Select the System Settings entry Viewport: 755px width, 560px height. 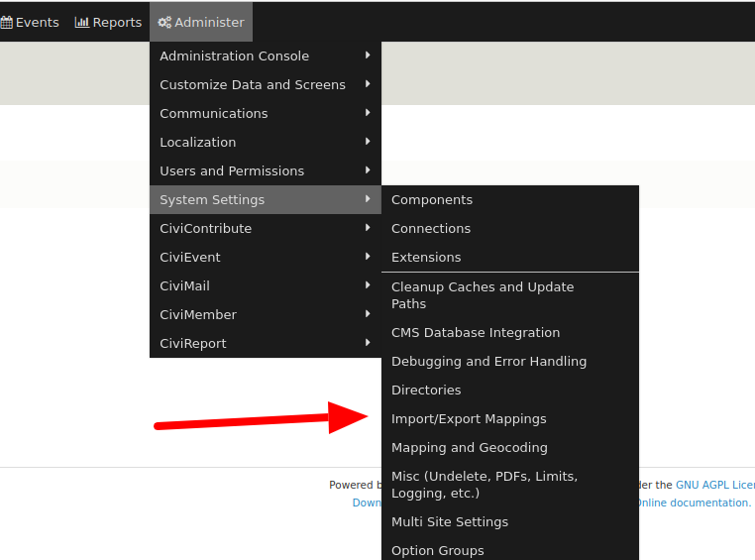point(266,200)
